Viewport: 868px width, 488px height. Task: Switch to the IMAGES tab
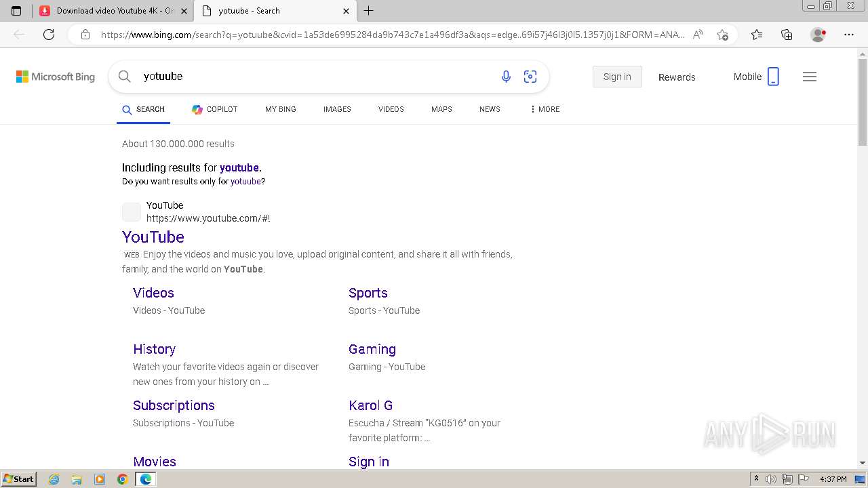tap(337, 109)
